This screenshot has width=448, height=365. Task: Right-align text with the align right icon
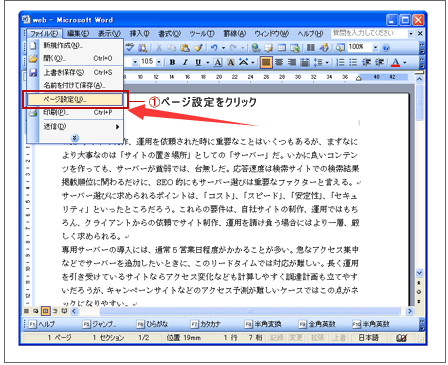pos(292,62)
